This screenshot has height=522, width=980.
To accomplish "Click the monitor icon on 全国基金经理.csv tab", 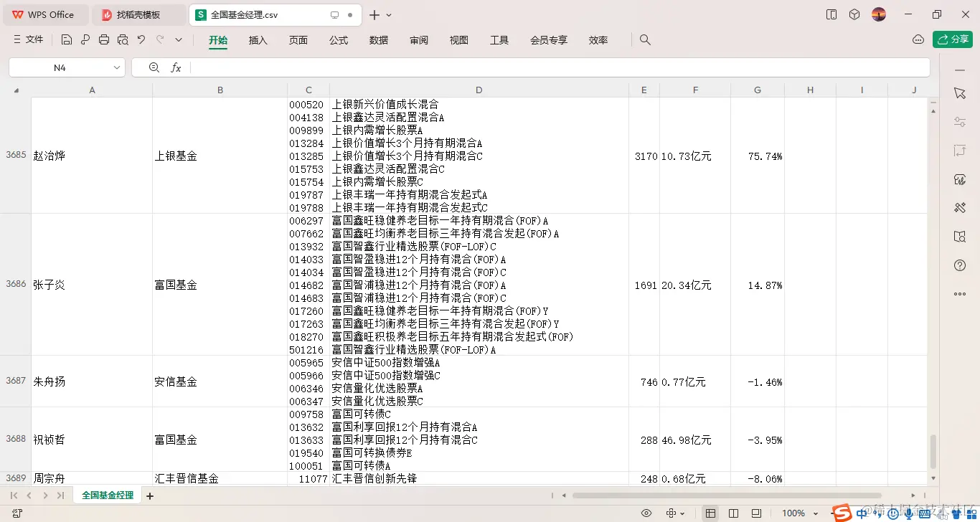I will 334,14.
